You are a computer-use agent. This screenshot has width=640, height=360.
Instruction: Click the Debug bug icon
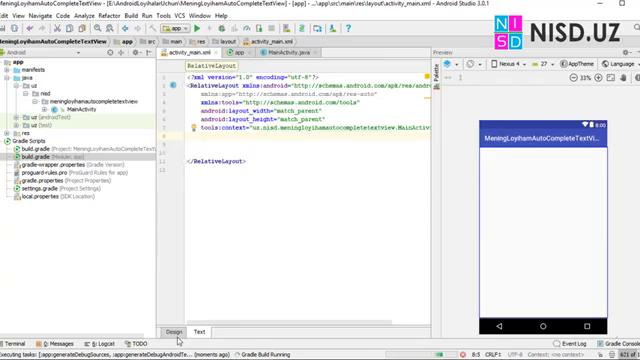(222, 28)
